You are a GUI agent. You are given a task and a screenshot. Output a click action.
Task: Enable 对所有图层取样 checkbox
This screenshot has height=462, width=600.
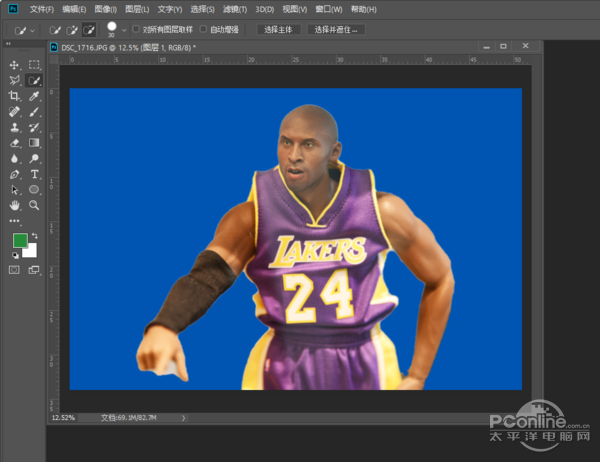(x=136, y=29)
